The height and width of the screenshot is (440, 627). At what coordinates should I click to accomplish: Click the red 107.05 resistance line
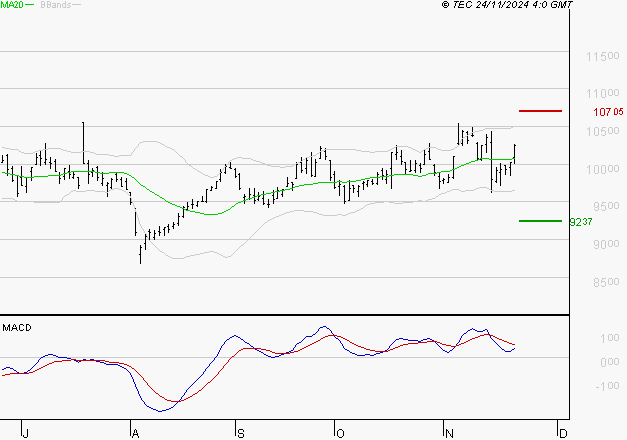coord(540,111)
